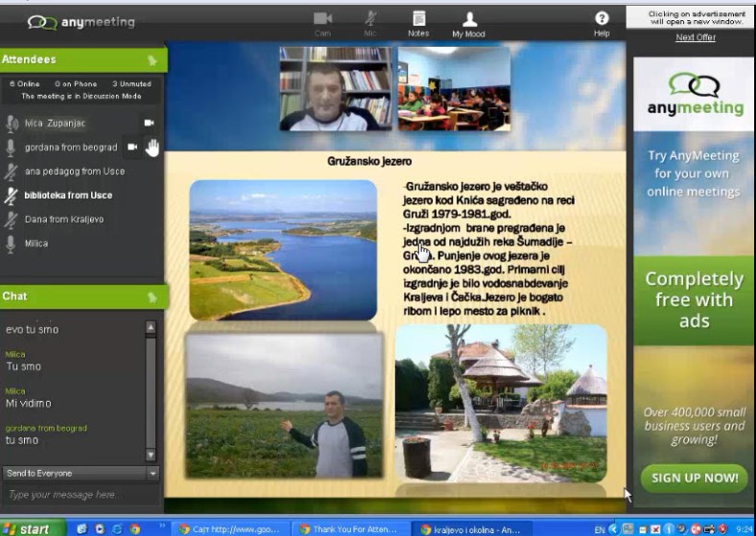Switch to the Google Chrome taskbar tab
Image resolution: width=756 pixels, height=536 pixels.
(231, 528)
